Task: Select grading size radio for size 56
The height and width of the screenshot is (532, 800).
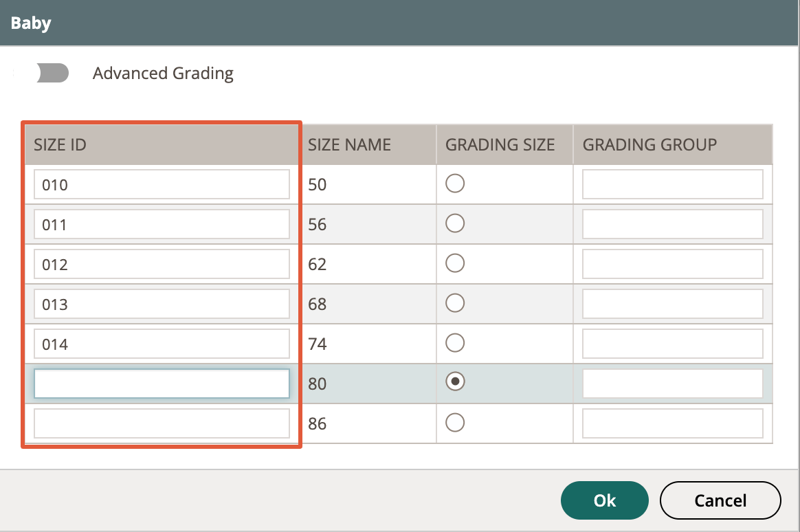Action: 454,223
